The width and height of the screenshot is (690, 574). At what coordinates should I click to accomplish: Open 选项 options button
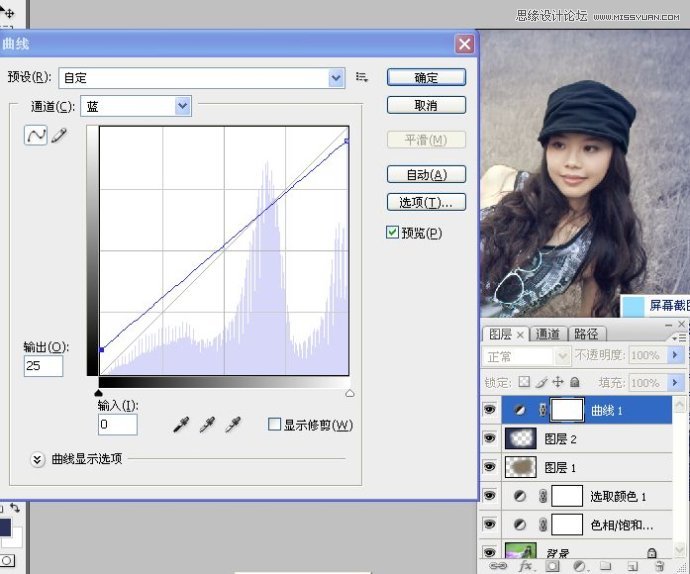coord(426,202)
